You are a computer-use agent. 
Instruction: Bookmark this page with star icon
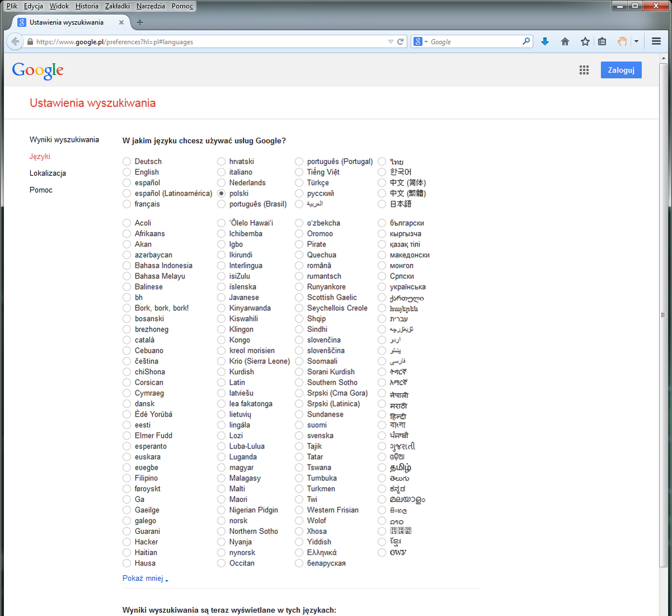(585, 41)
